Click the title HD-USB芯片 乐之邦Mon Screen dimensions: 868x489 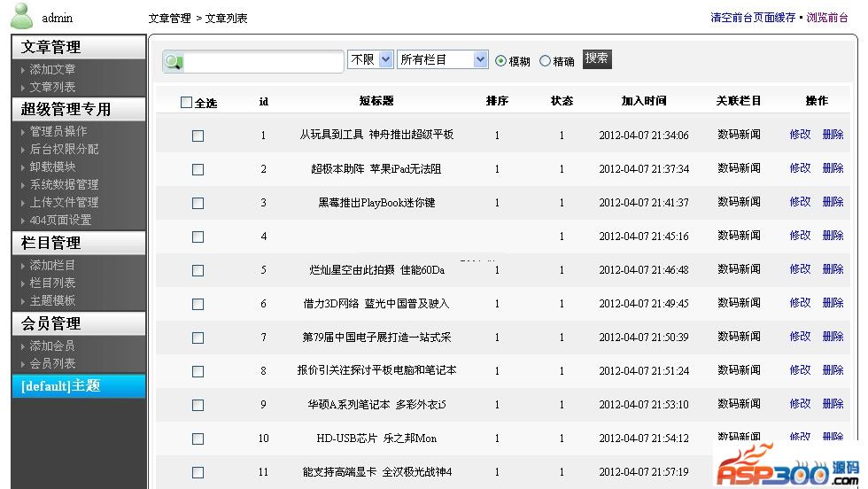coord(376,439)
